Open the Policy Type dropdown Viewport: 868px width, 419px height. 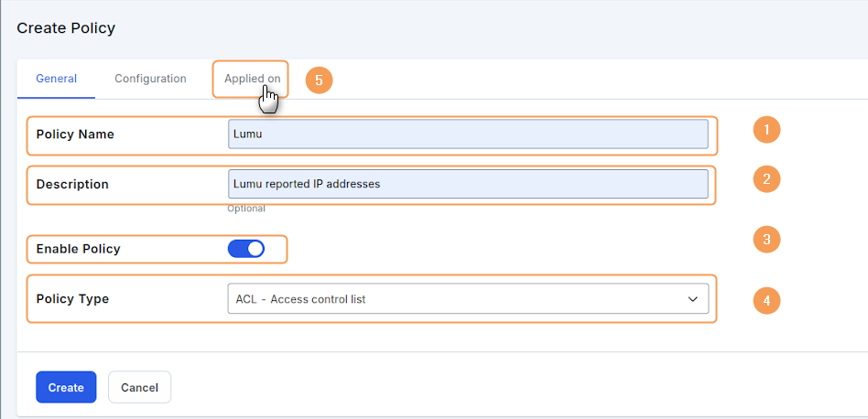[467, 299]
